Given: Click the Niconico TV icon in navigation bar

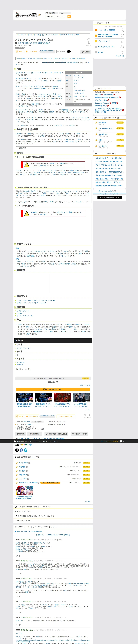Looking at the screenshot, I should coord(15,441).
